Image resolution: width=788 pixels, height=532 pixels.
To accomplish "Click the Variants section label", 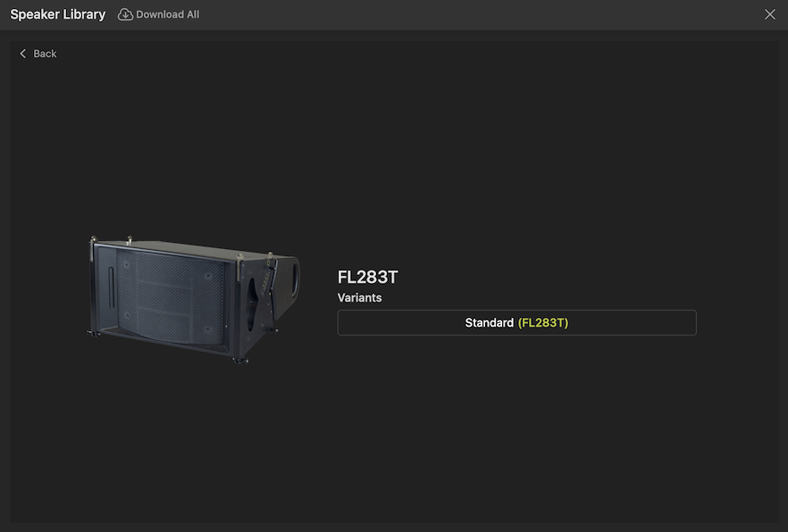I will click(359, 298).
